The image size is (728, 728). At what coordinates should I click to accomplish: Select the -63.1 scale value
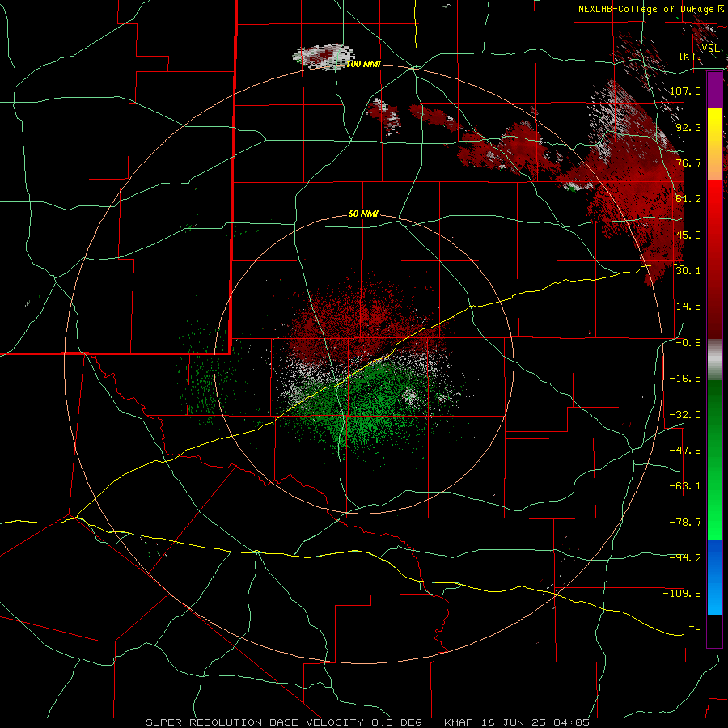685,486
